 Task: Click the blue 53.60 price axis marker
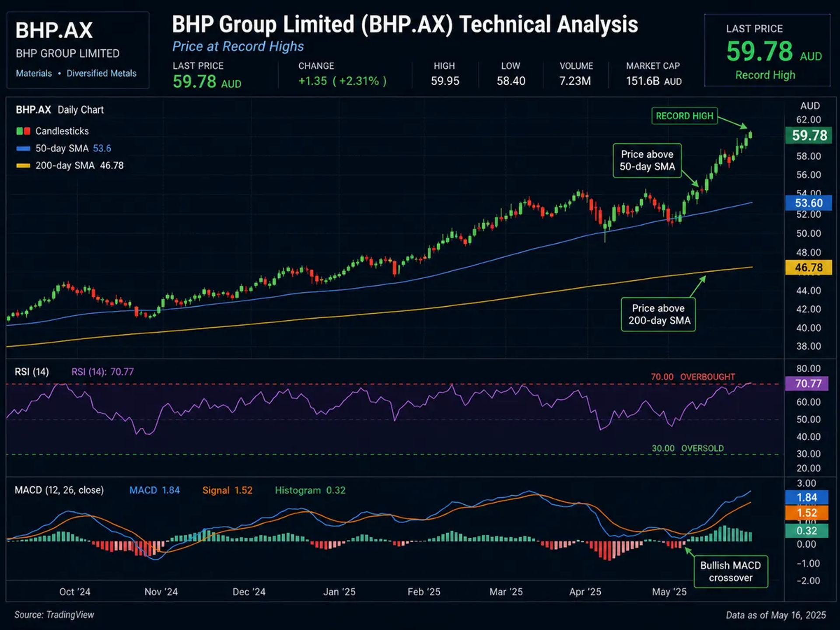pyautogui.click(x=808, y=203)
